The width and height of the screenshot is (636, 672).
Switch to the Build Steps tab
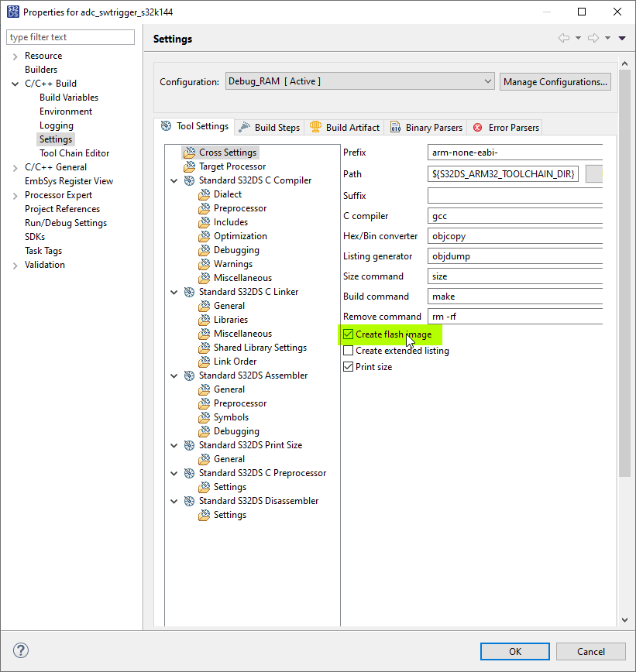pos(270,127)
